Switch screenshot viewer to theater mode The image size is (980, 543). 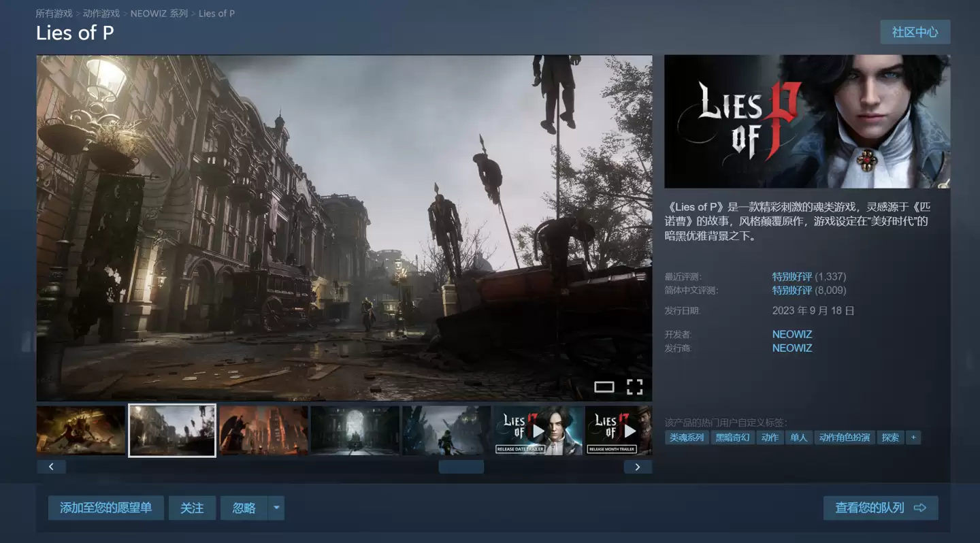pos(604,386)
